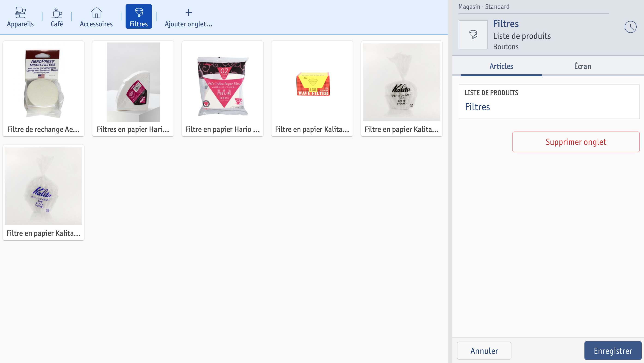Click the Annuler button

pyautogui.click(x=484, y=351)
